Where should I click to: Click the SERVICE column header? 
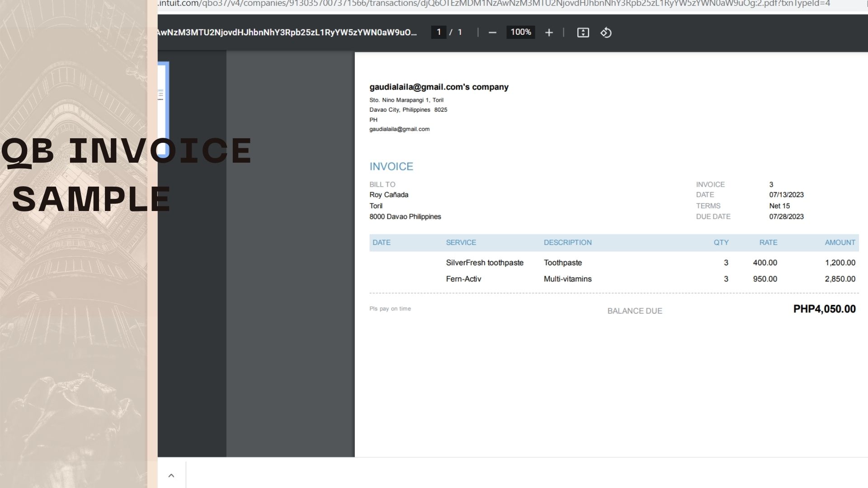click(x=461, y=243)
